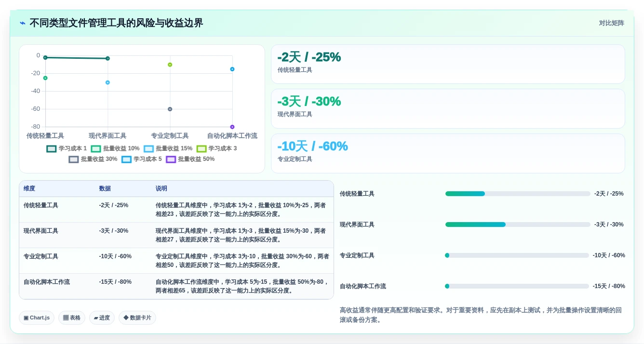The height and width of the screenshot is (344, 644).
Task: Click the 数据卡片 tag chip
Action: 137,318
